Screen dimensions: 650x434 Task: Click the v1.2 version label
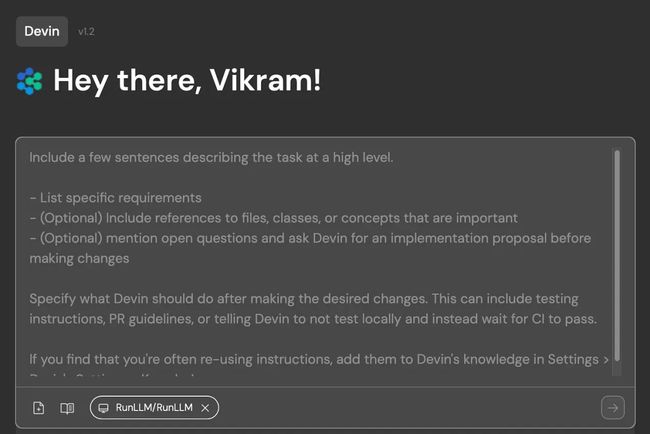86,32
